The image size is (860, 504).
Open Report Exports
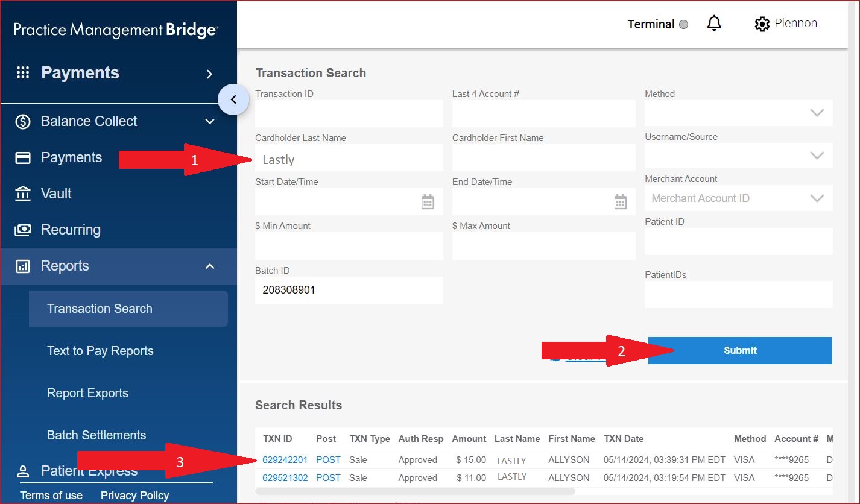pos(87,393)
